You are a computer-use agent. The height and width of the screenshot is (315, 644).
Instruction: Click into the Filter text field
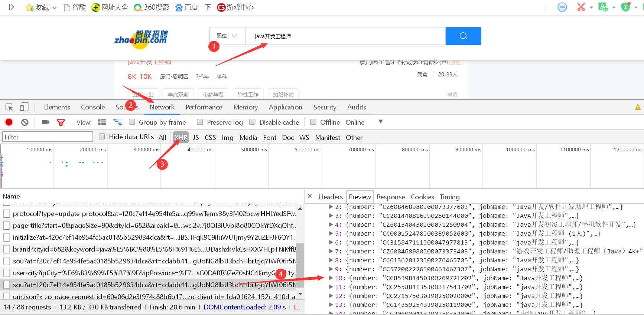[48, 137]
